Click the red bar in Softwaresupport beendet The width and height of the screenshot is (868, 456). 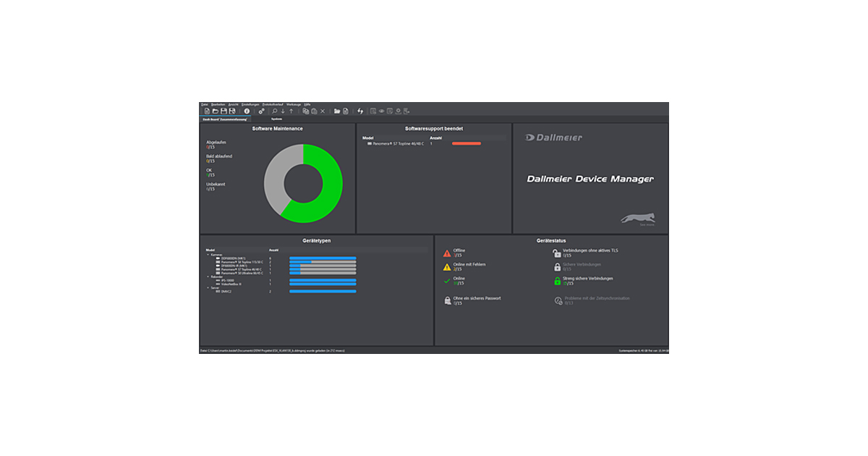pyautogui.click(x=467, y=143)
